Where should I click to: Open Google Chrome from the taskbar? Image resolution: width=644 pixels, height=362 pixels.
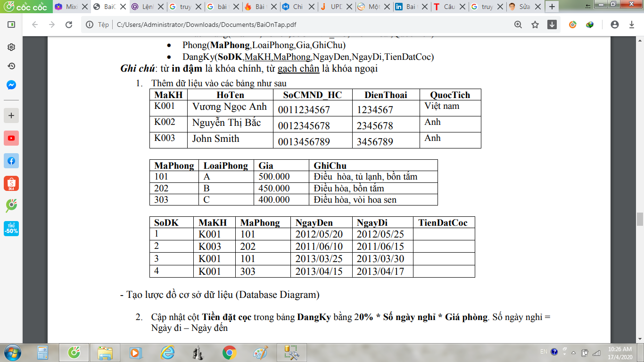point(230,353)
